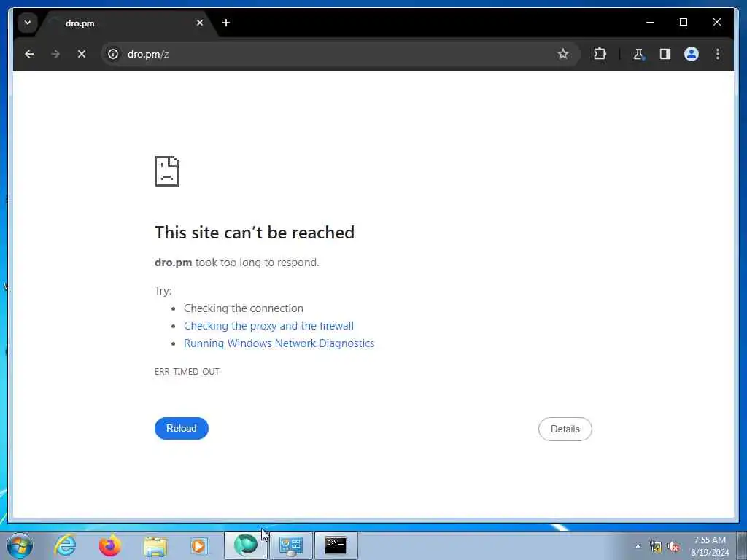Image resolution: width=747 pixels, height=560 pixels.
Task: Show hidden tray icons arrow
Action: point(638,547)
